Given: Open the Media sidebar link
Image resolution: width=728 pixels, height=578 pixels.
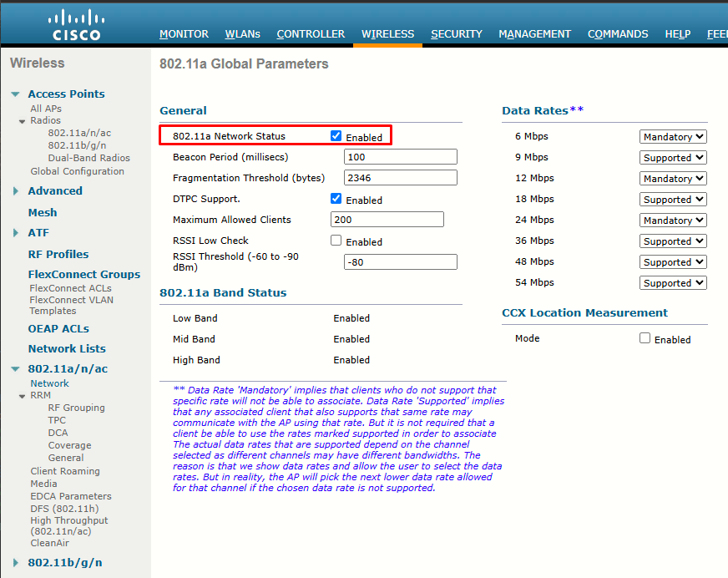Looking at the screenshot, I should tap(43, 484).
